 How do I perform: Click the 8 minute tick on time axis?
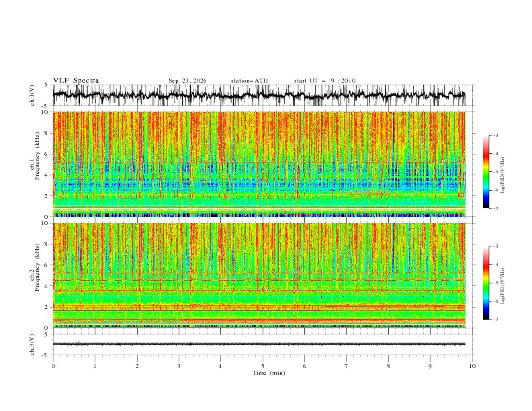tap(388, 366)
